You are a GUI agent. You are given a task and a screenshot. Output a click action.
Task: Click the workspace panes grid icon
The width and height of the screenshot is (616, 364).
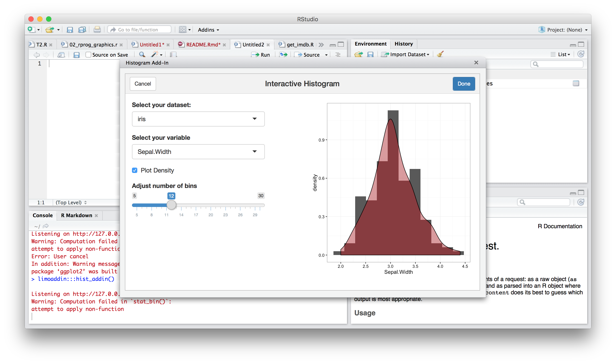pos(182,30)
